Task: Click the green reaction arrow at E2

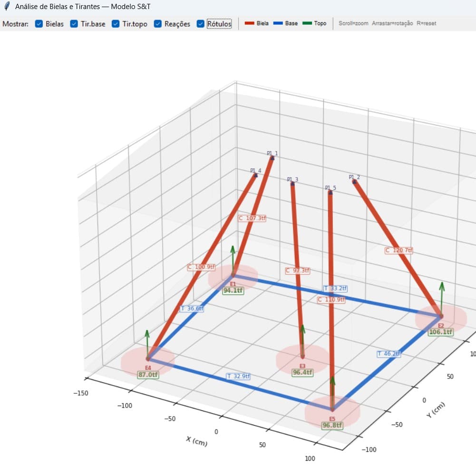Action: [x=442, y=299]
